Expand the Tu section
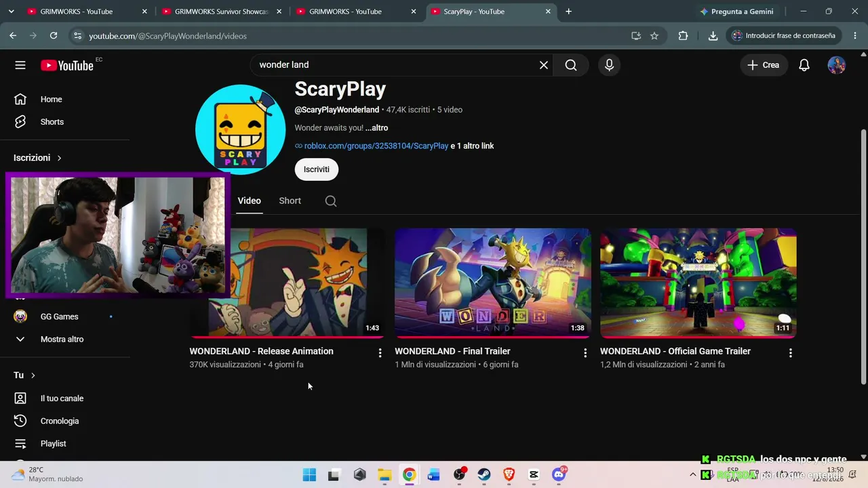The image size is (868, 488). click(24, 375)
